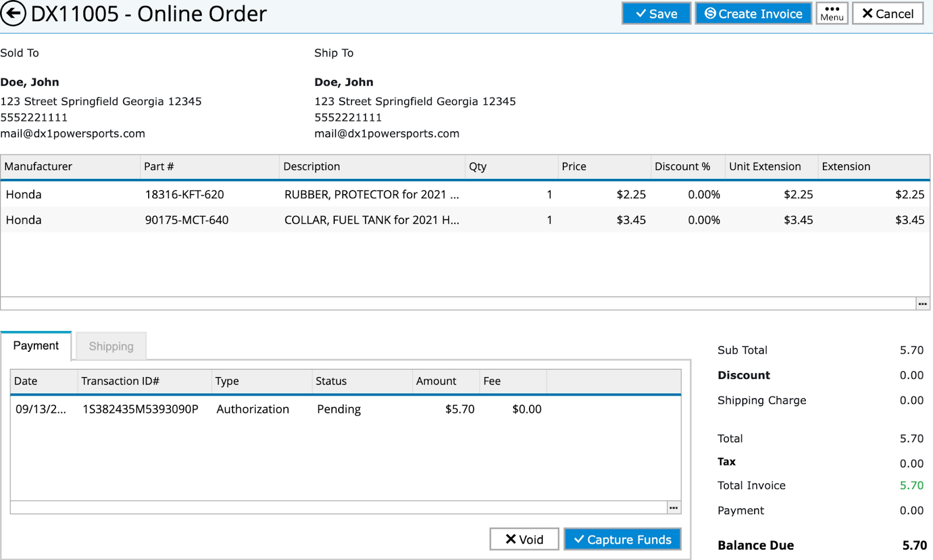
Task: Click the Discount % column header
Action: pos(688,167)
